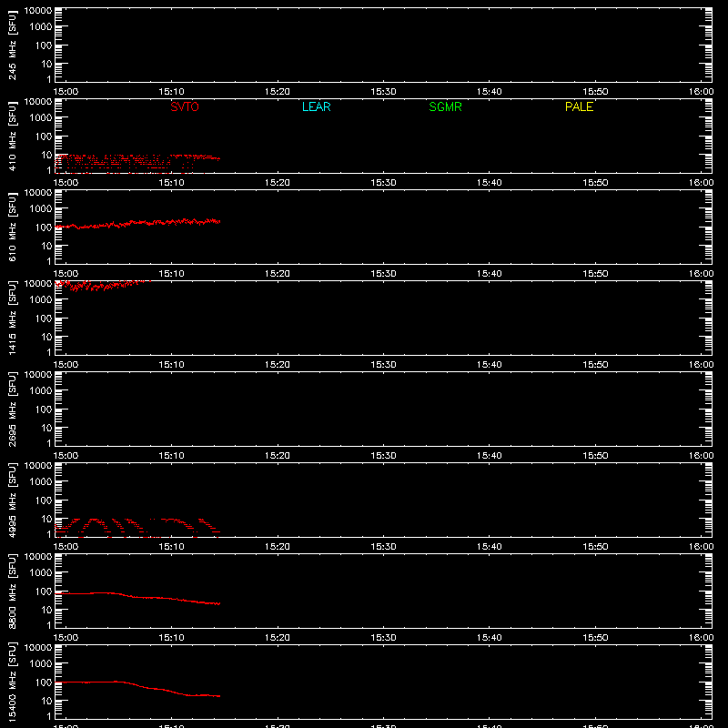Select the 4995 MHz [SFU] axis label
The image size is (728, 728).
(12, 500)
